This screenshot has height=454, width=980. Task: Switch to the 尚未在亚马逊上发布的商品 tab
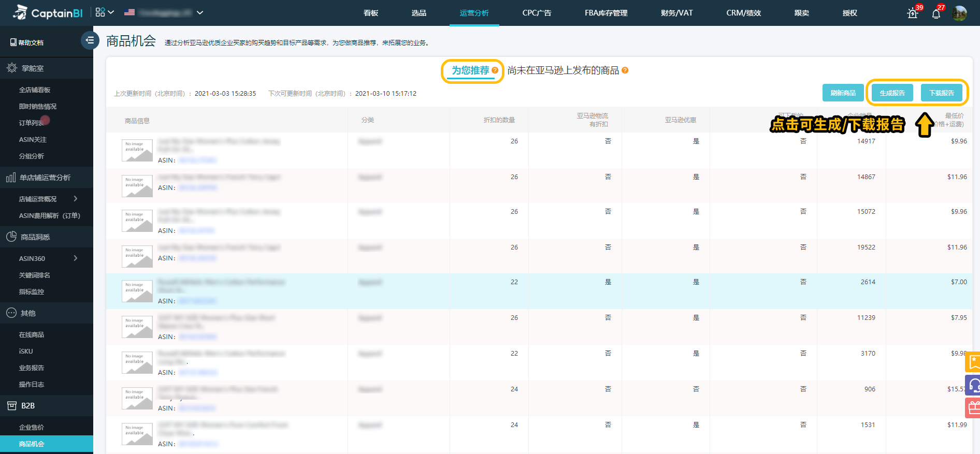[563, 70]
